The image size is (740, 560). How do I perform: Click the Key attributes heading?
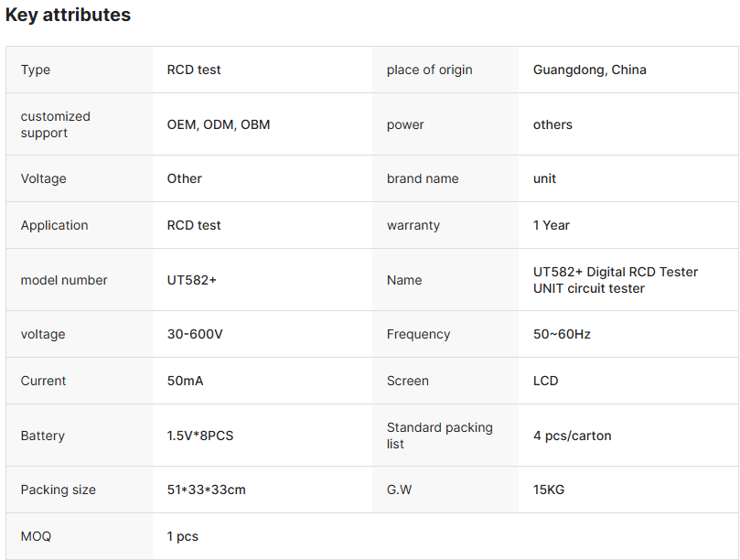tap(68, 16)
